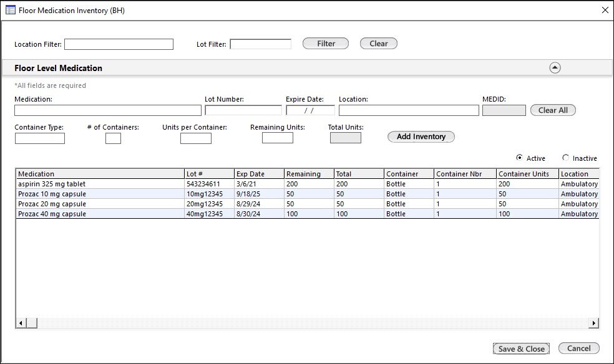Sort by the Exp Date column header
The image size is (614, 364).
pyautogui.click(x=259, y=174)
